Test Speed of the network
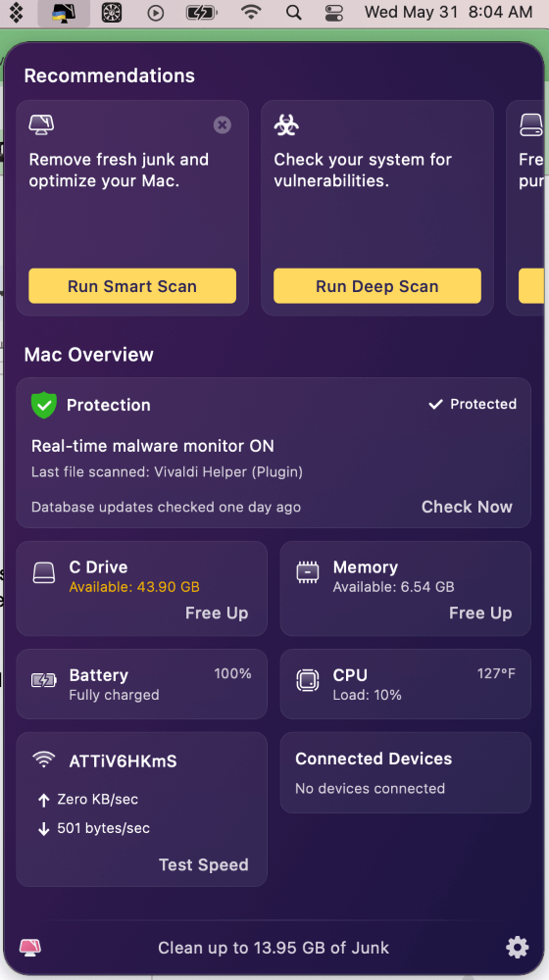This screenshot has height=980, width=549. [203, 865]
